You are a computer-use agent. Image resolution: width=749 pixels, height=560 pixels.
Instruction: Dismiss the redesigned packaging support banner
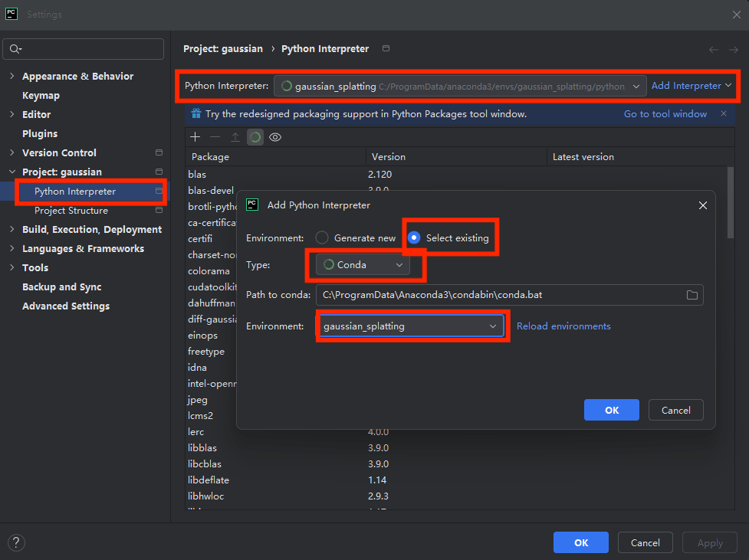[x=723, y=113]
